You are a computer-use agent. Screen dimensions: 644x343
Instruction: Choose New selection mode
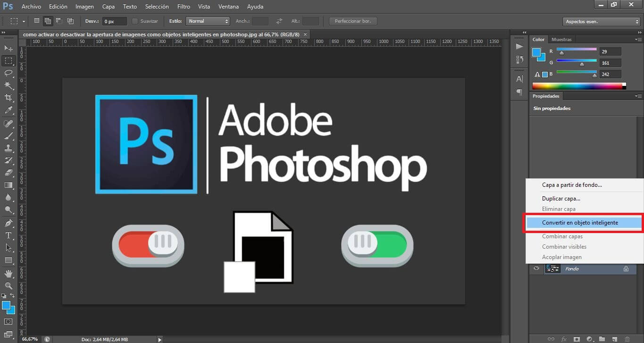click(37, 21)
